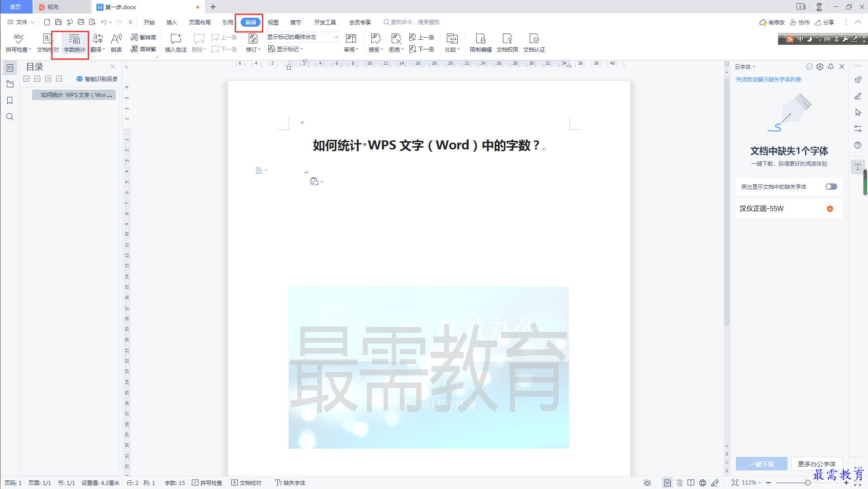Switch to the 开始 ribbon tab
Screen dimensions: 868x489
[x=149, y=22]
